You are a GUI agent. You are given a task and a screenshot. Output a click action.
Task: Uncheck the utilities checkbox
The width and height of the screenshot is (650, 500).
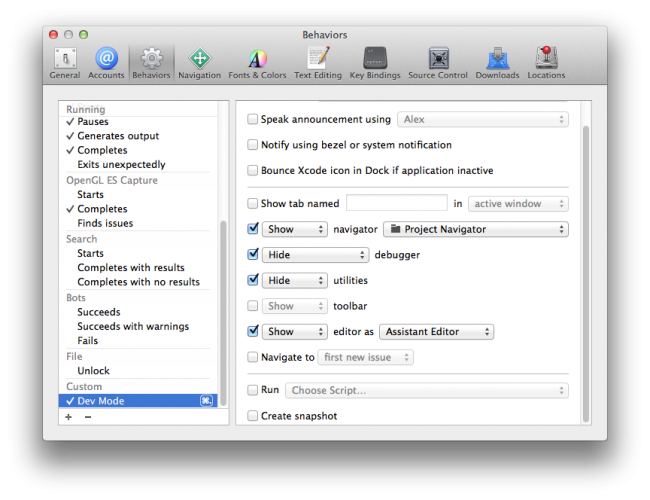[252, 280]
